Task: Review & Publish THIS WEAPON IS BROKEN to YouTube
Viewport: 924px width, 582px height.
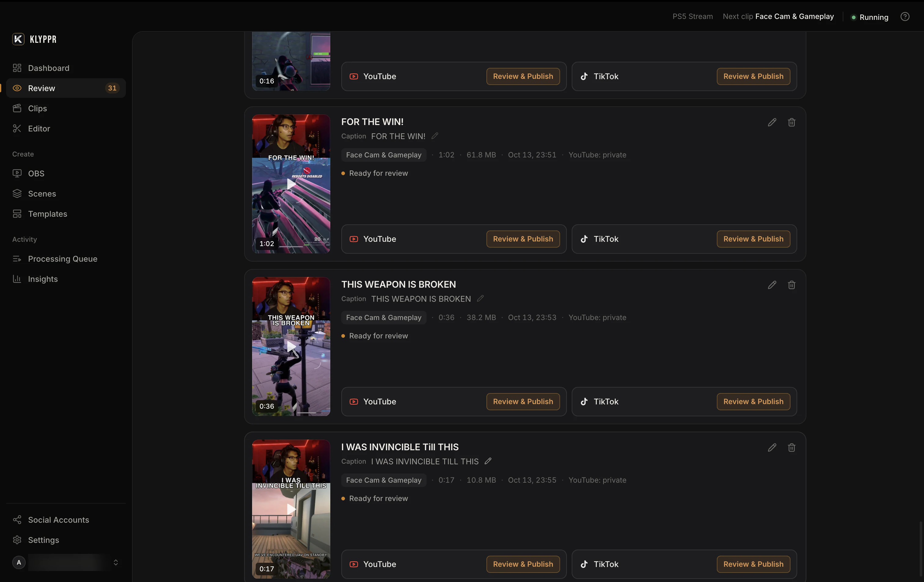Action: tap(523, 401)
